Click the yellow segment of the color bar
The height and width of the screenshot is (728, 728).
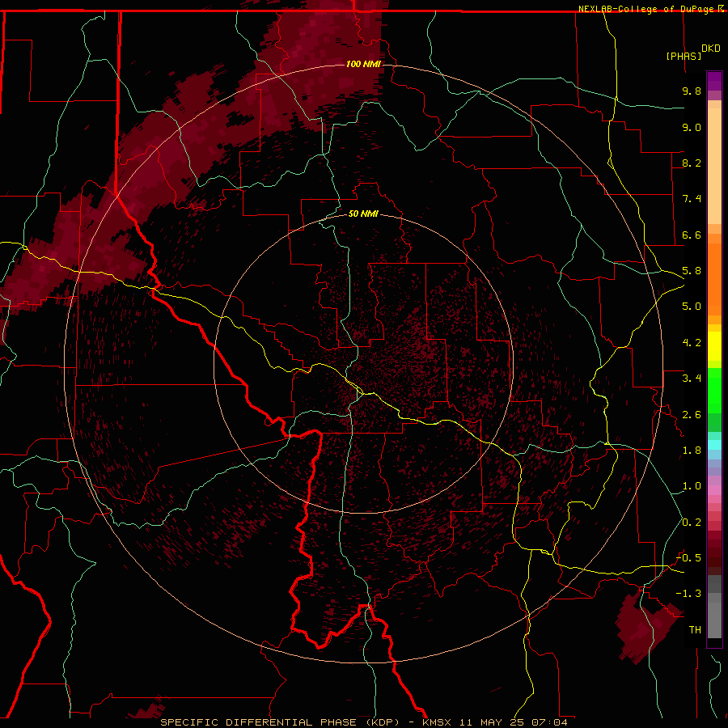click(x=714, y=346)
